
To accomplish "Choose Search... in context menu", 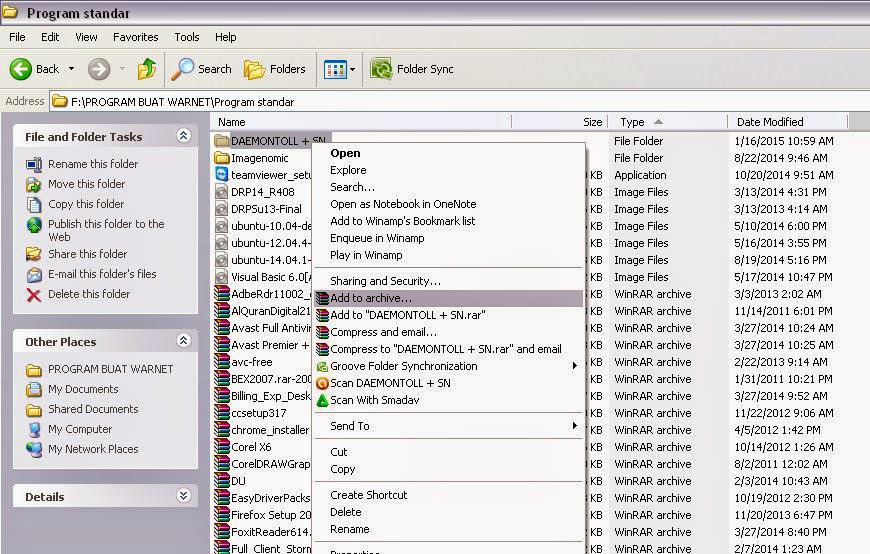I will click(352, 188).
